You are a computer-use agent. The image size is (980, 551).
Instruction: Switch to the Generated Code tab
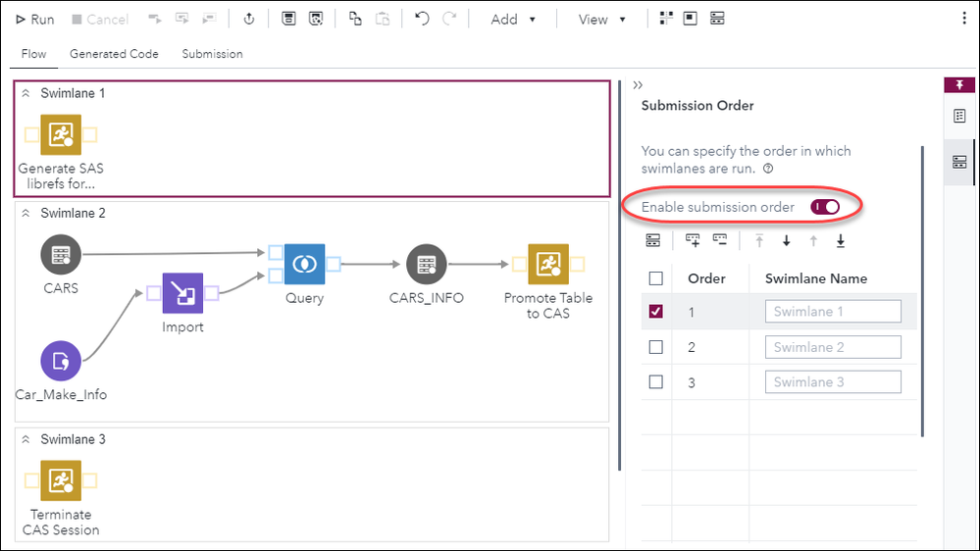click(114, 54)
